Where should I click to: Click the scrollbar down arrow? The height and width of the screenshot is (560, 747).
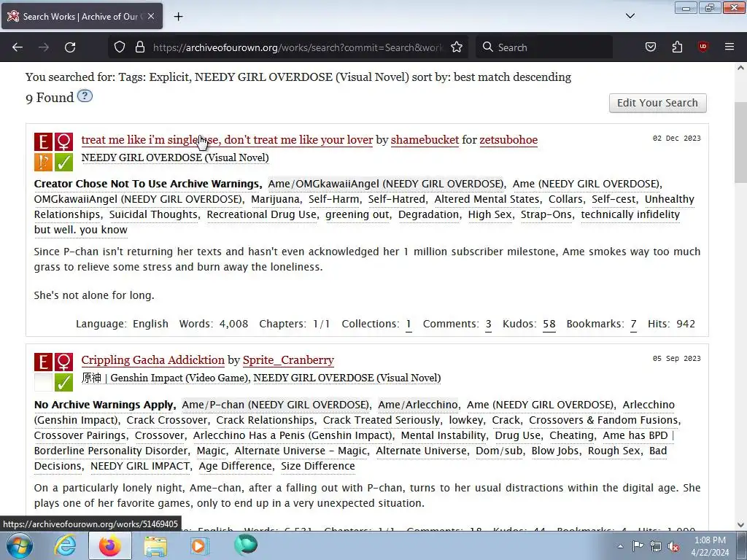tap(741, 525)
